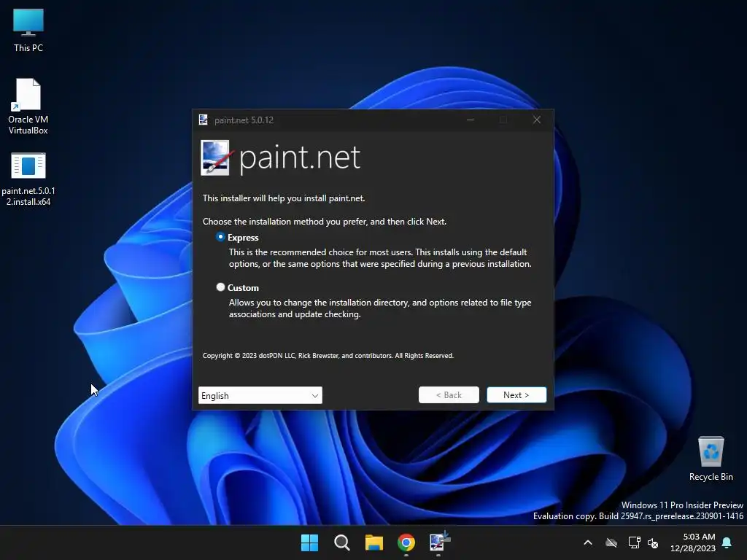Click 'Choose the installation method' text
747x560 pixels.
pos(325,222)
